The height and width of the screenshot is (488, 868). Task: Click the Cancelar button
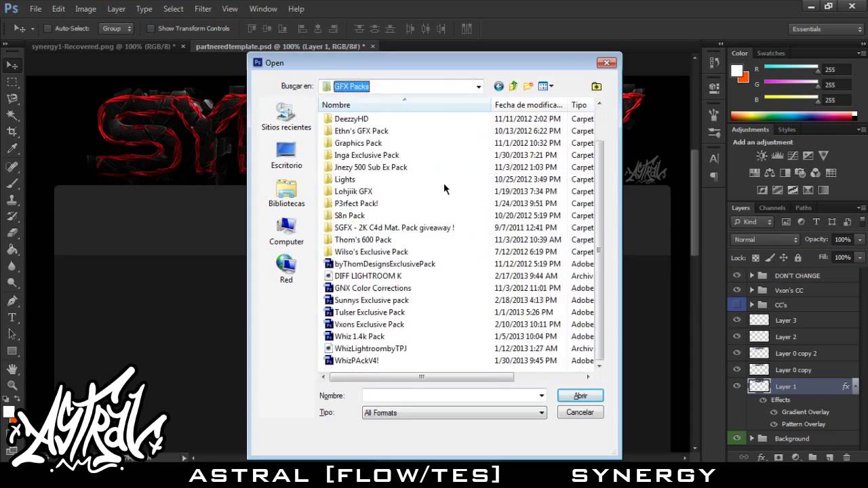pos(580,412)
